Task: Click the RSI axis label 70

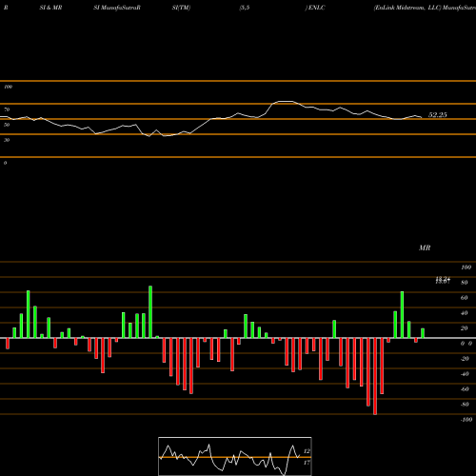Action: (7, 109)
